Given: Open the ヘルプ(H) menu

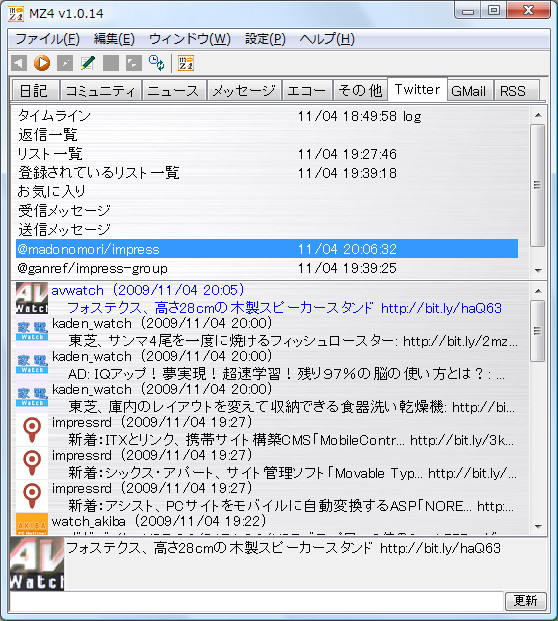Looking at the screenshot, I should click(x=327, y=39).
